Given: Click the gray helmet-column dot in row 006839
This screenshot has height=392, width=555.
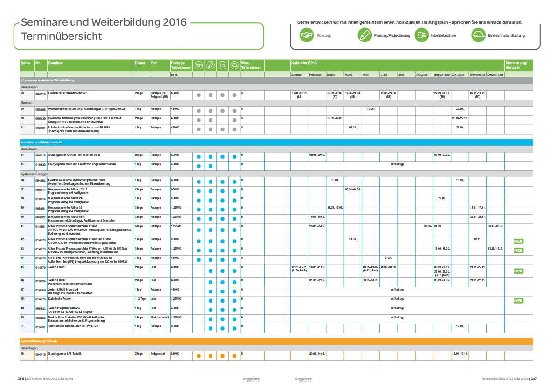Looking at the screenshot, I should point(234,120).
